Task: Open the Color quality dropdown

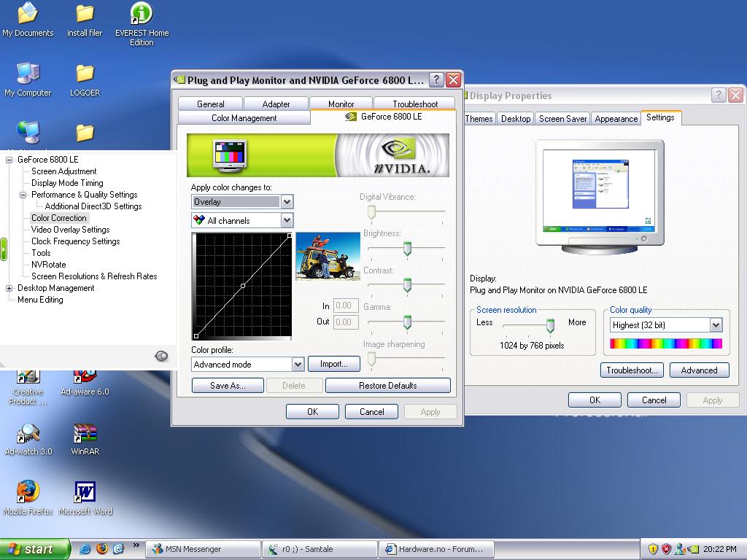Action: (716, 325)
